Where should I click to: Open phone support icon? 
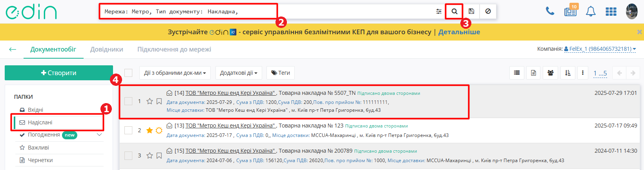[550, 11]
